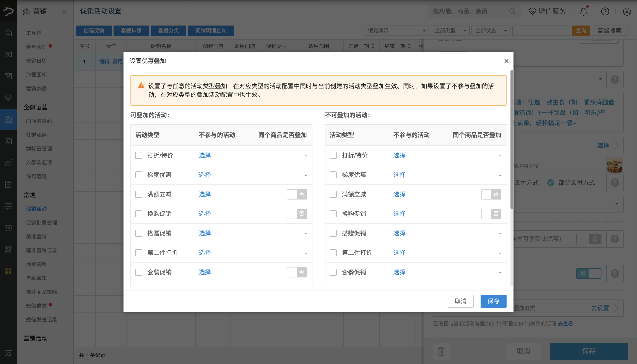Open 门店渠道码 menu item
Image resolution: width=637 pixels, height=364 pixels.
click(x=39, y=121)
